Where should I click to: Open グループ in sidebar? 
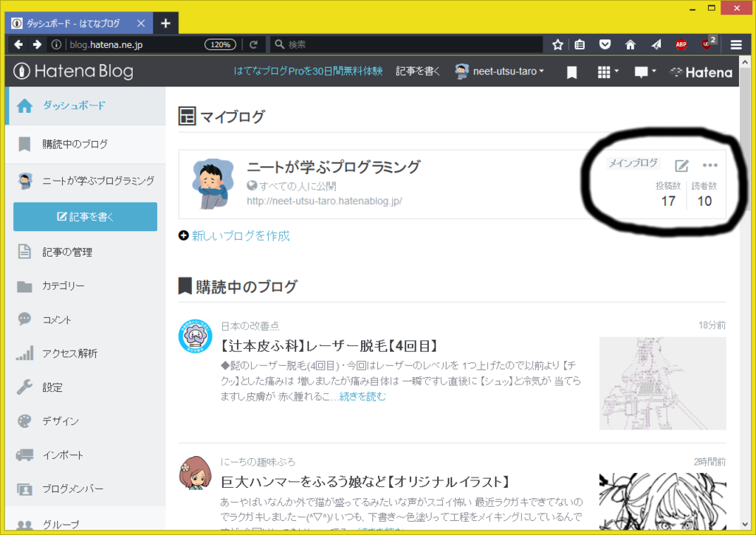pos(86,524)
